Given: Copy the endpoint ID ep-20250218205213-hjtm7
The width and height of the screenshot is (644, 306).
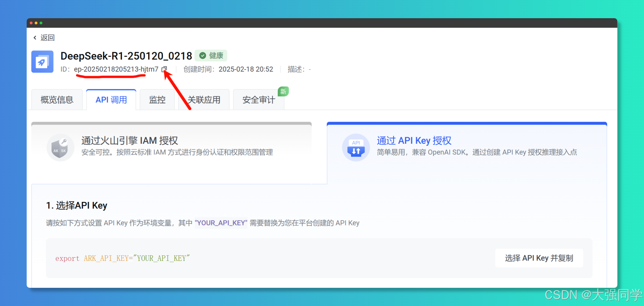Looking at the screenshot, I should coord(164,69).
